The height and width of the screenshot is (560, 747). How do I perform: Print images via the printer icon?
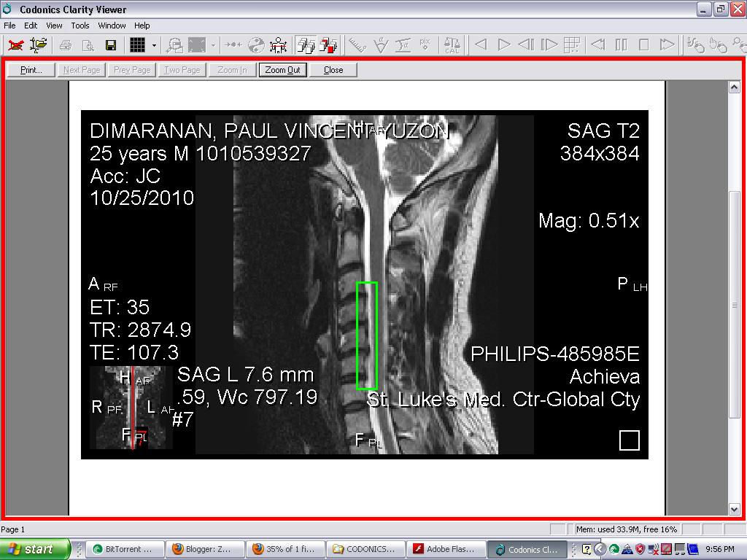(x=66, y=44)
